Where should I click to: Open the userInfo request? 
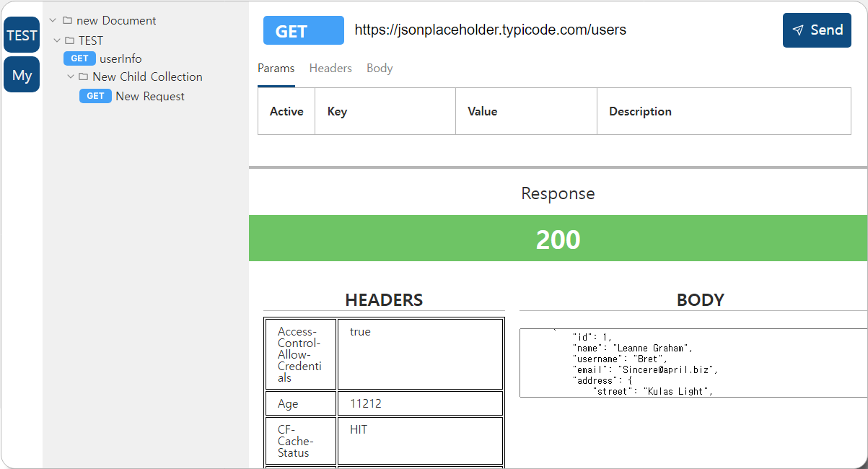pos(120,58)
